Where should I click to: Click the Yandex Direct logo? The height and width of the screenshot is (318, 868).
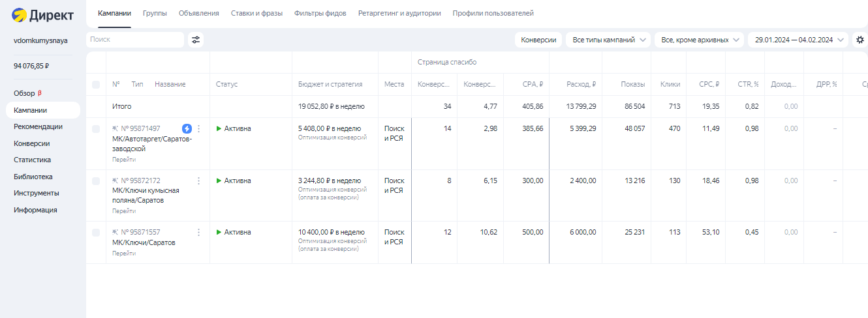pos(43,14)
